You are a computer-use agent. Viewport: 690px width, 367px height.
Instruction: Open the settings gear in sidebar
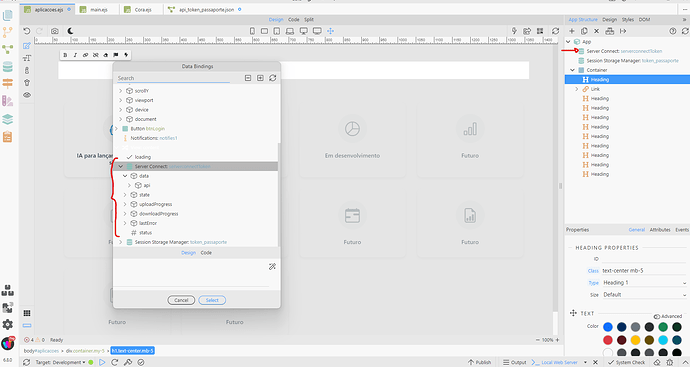(x=7, y=324)
